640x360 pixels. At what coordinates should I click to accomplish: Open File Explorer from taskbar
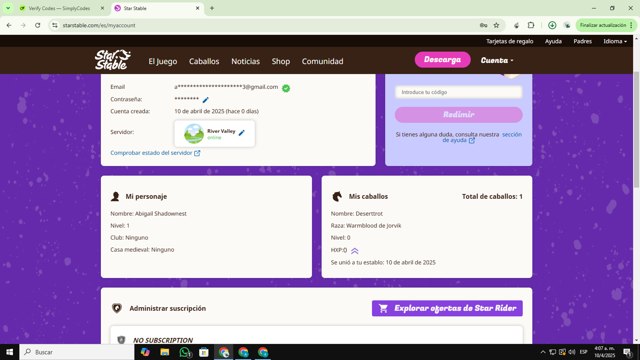tap(164, 352)
